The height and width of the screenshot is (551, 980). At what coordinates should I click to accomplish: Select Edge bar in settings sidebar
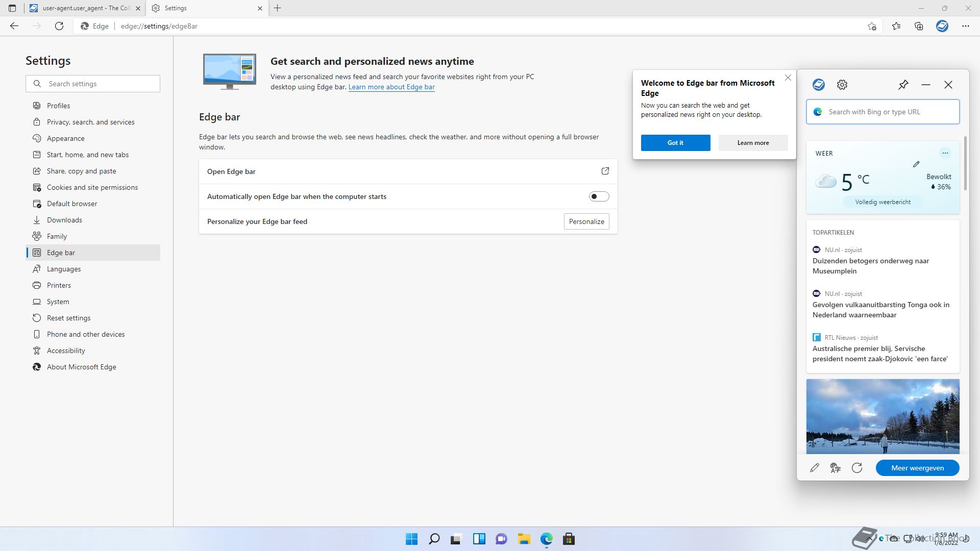click(93, 253)
